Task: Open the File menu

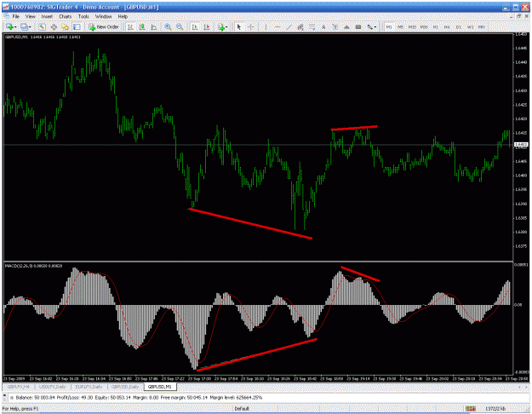Action: [x=15, y=16]
